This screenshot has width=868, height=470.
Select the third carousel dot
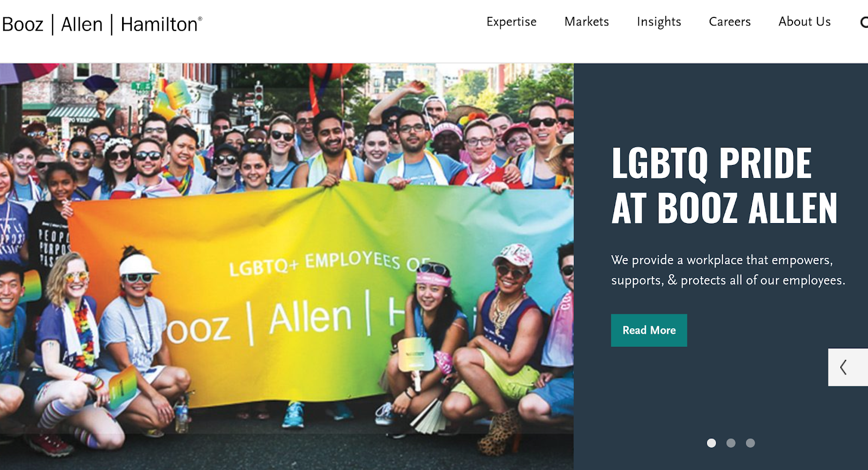pos(750,443)
